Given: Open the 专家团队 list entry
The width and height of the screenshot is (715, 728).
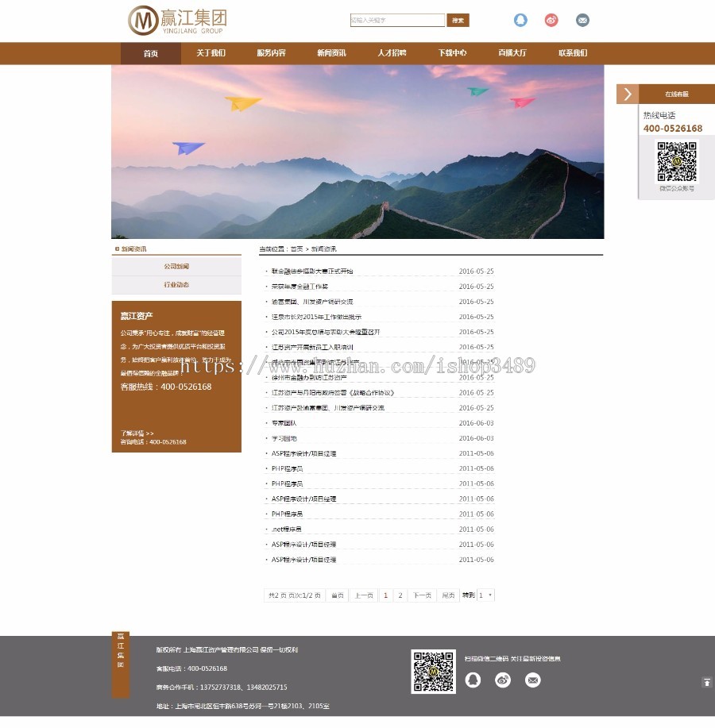Looking at the screenshot, I should coord(284,423).
